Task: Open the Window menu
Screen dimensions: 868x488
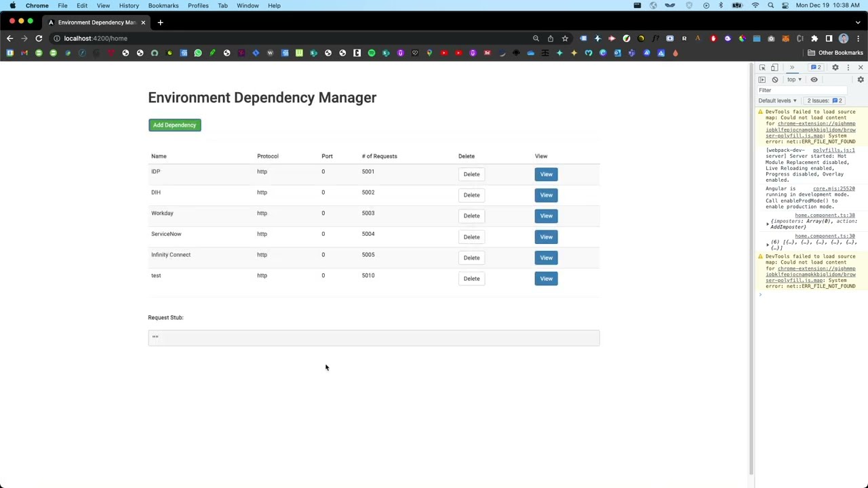Action: pyautogui.click(x=248, y=5)
